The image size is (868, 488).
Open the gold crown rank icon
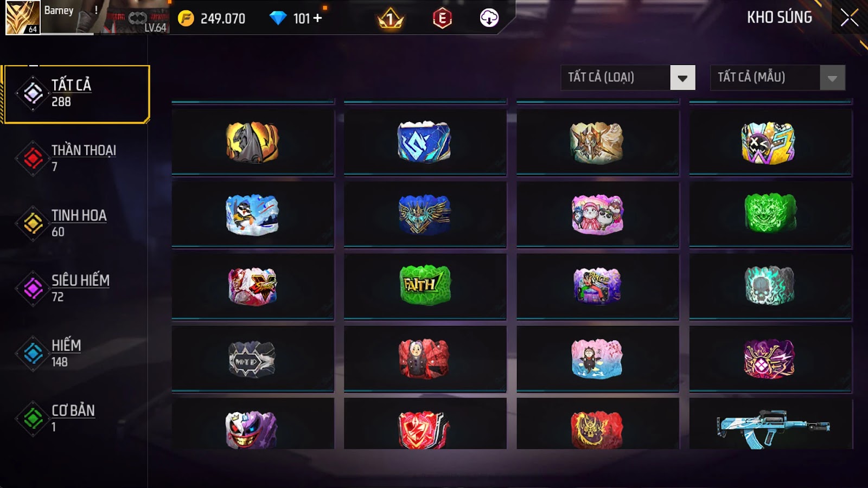point(390,19)
